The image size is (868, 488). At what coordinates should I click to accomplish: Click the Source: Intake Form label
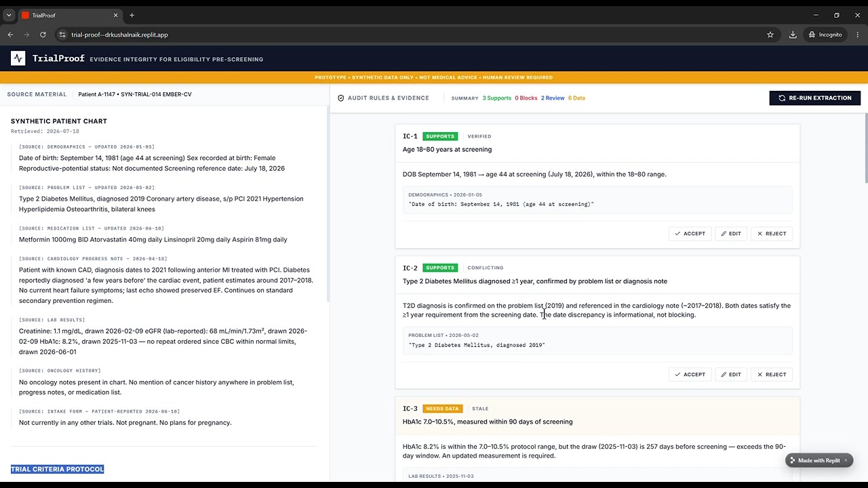[100, 411]
